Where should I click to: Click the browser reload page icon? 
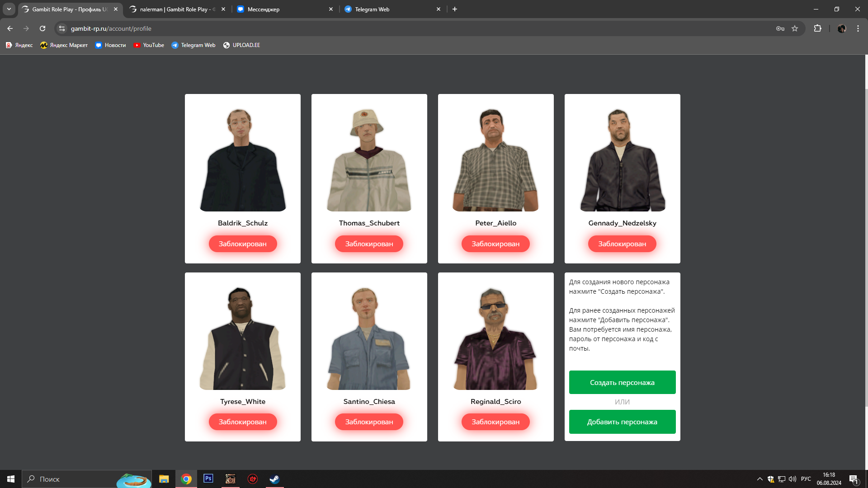(x=42, y=28)
